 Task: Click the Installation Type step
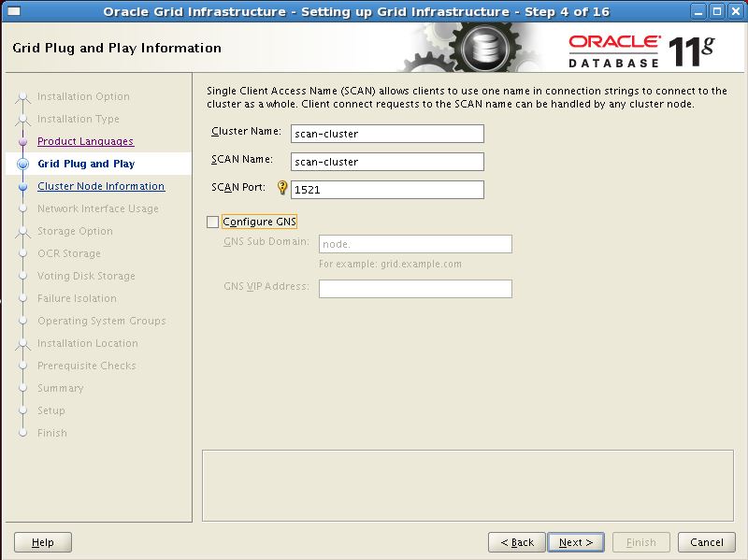79,119
